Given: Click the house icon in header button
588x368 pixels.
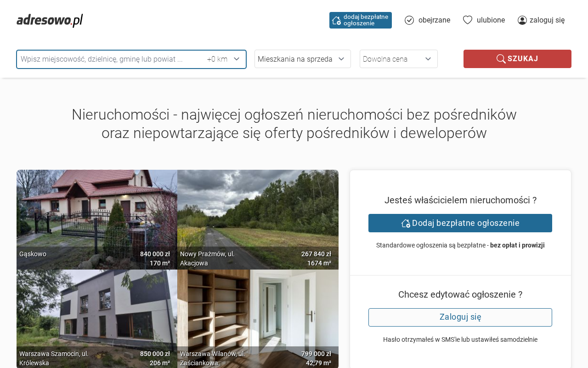Looking at the screenshot, I should click(x=336, y=20).
